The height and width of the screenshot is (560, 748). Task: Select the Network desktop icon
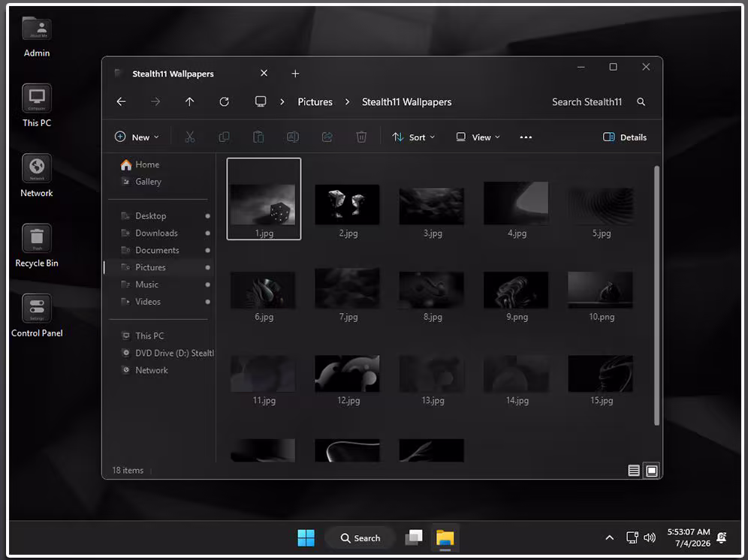pos(37,176)
